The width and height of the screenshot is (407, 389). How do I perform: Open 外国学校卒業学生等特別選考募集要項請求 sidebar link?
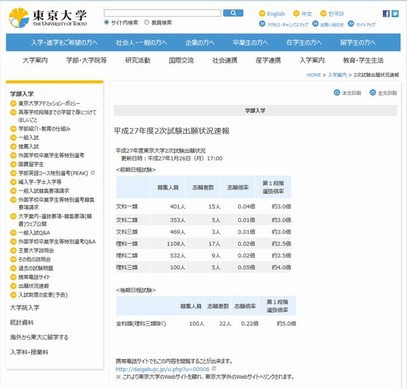(x=56, y=203)
